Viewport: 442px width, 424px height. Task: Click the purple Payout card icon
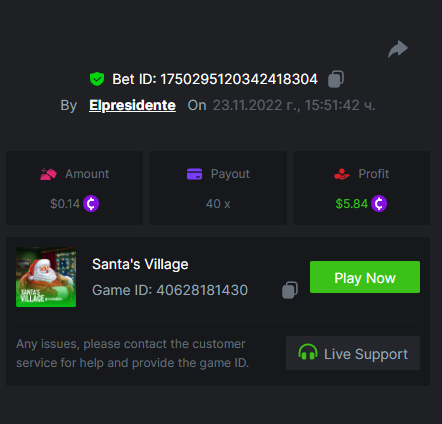194,174
